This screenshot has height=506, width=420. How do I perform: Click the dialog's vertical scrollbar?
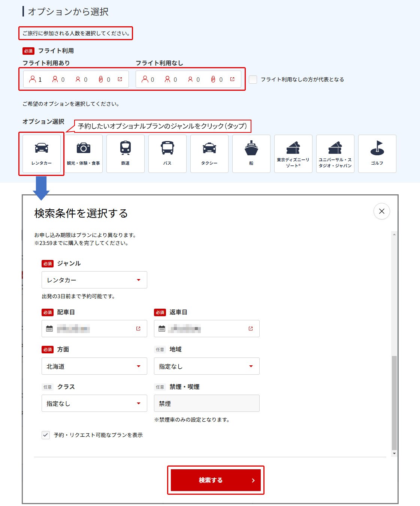tap(394, 401)
